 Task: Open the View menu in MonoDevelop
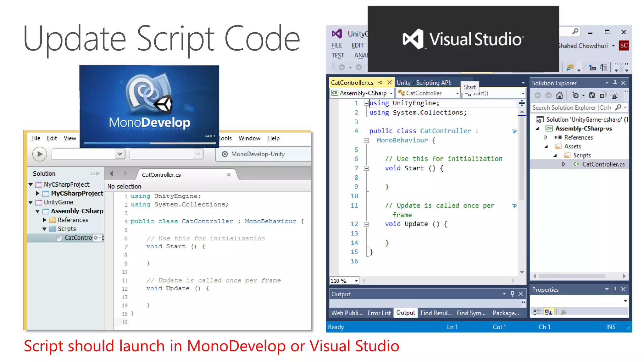point(70,138)
